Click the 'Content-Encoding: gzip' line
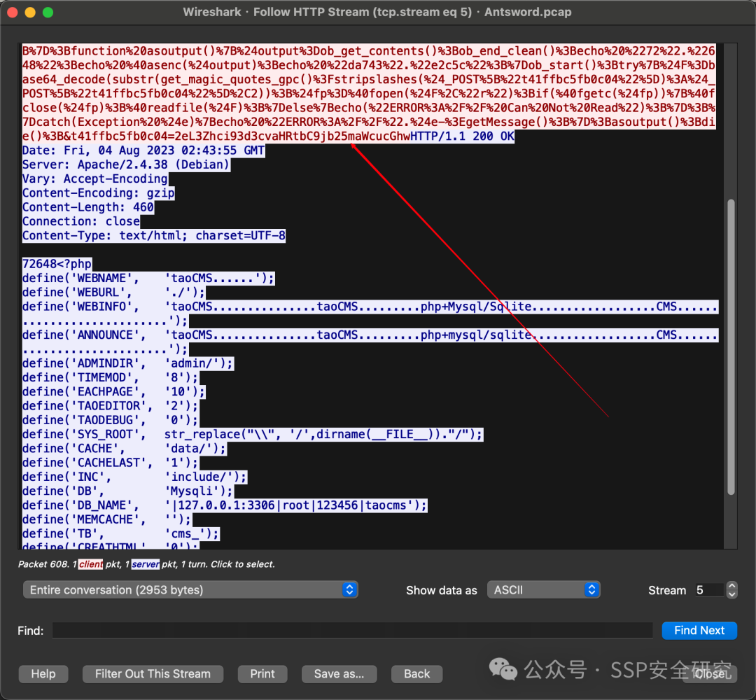 (99, 192)
